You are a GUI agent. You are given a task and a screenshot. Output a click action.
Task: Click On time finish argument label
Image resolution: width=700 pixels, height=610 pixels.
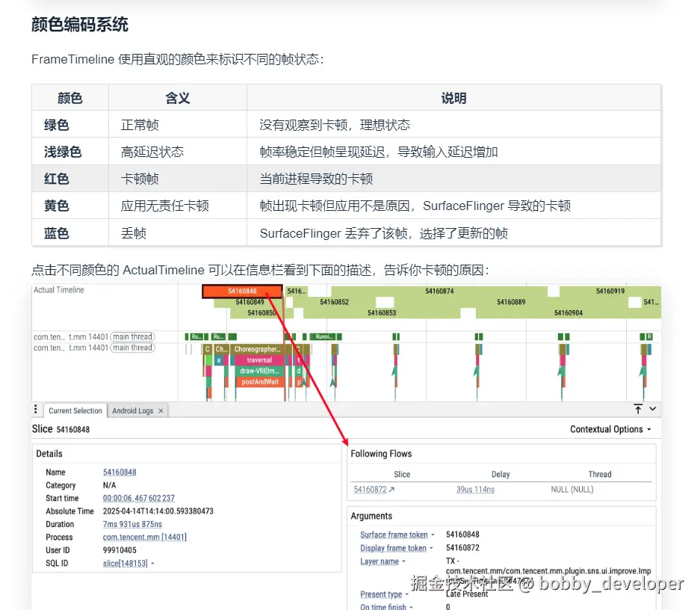point(383,607)
